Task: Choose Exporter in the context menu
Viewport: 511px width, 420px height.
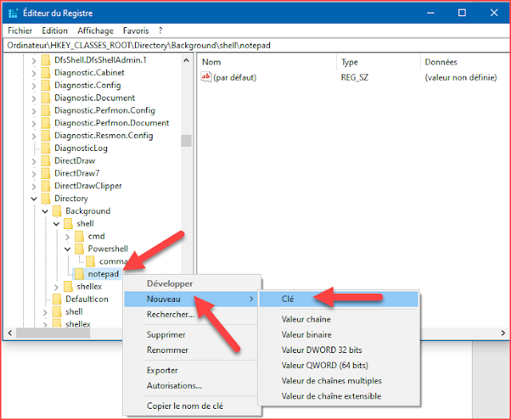Action: 192,370
